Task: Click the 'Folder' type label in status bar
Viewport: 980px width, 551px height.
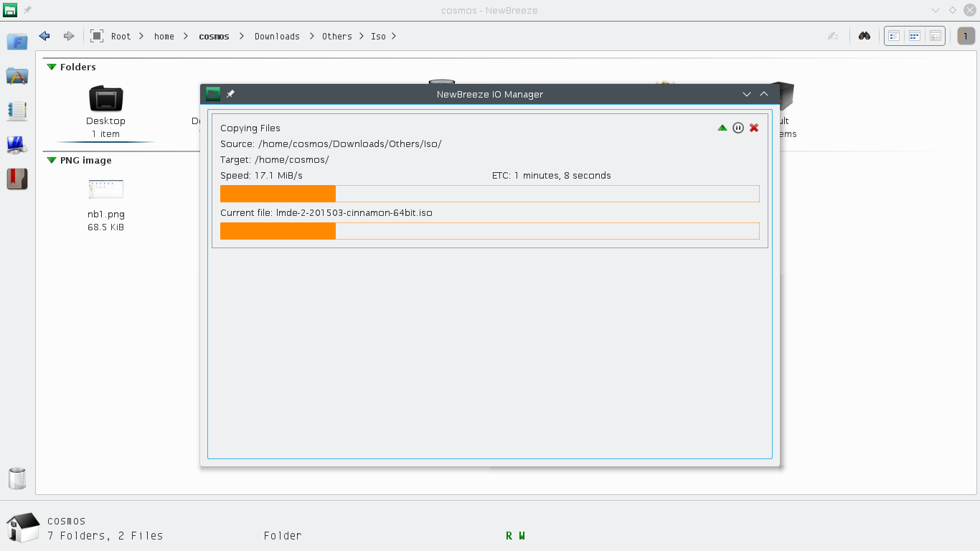Action: click(x=283, y=535)
